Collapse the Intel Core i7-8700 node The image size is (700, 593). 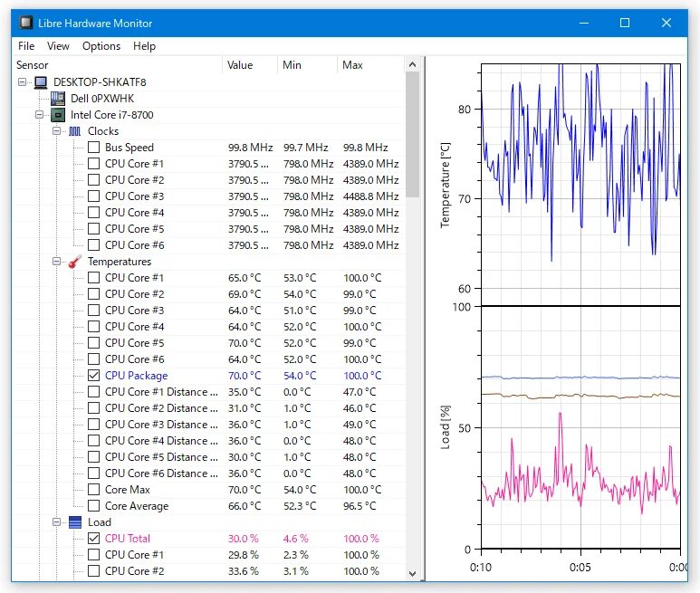pyautogui.click(x=39, y=115)
